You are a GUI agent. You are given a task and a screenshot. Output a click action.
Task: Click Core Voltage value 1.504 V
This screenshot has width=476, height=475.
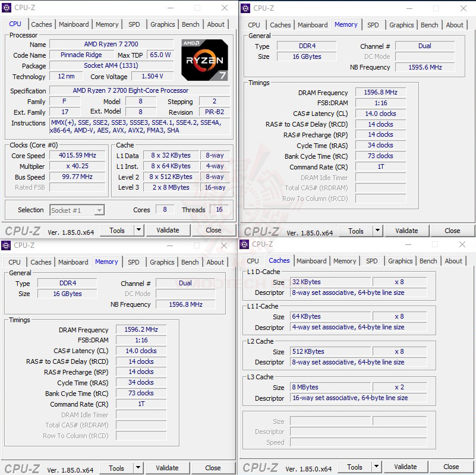pyautogui.click(x=153, y=76)
